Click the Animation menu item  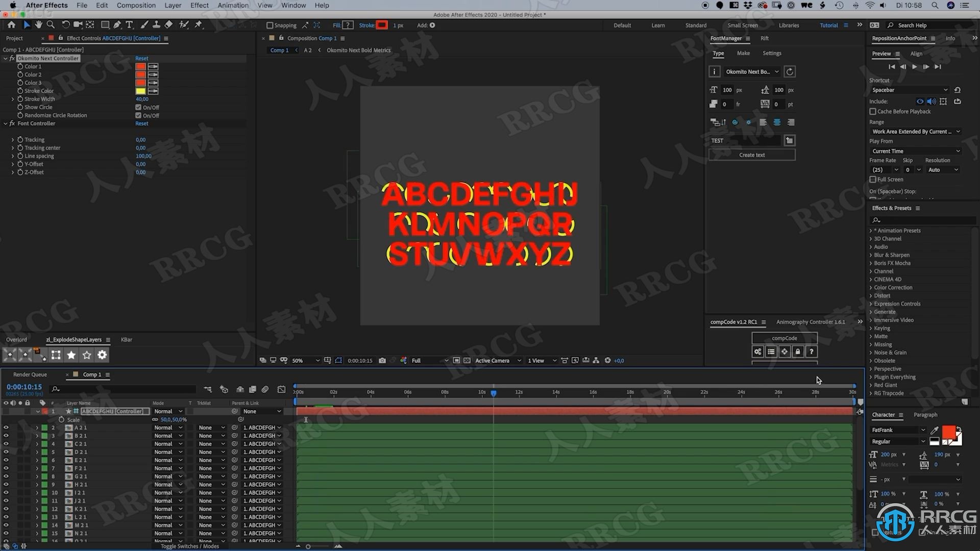tap(233, 6)
